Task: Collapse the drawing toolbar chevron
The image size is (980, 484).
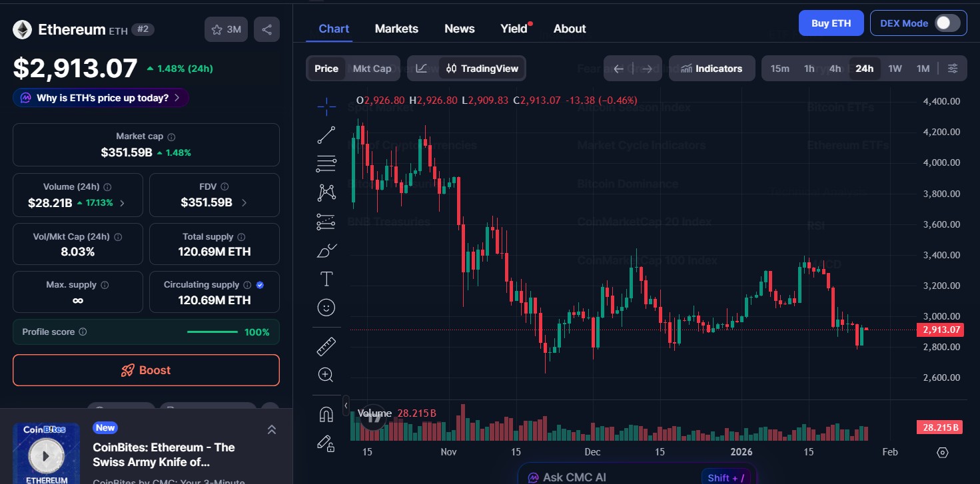Action: coord(346,405)
